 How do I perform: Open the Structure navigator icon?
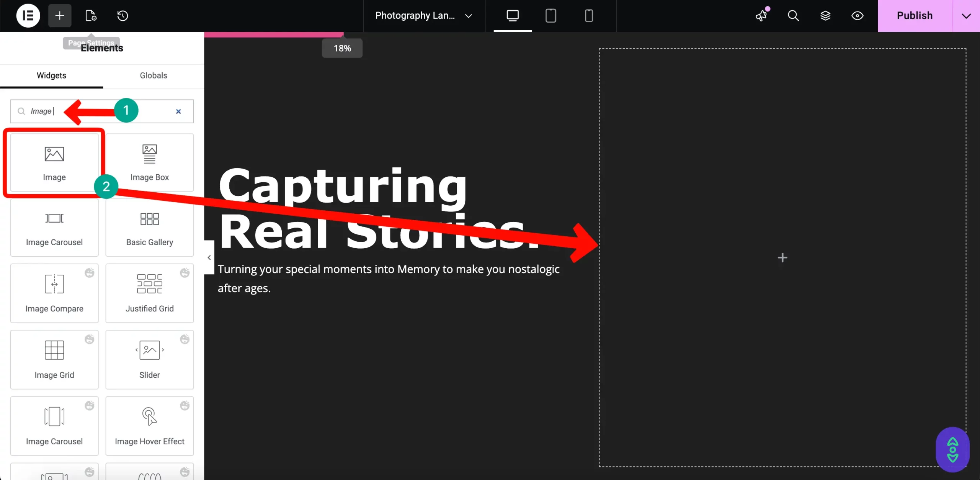coord(826,16)
